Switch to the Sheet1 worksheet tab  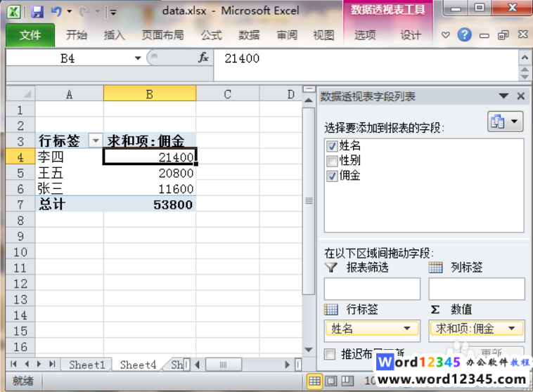[87, 365]
